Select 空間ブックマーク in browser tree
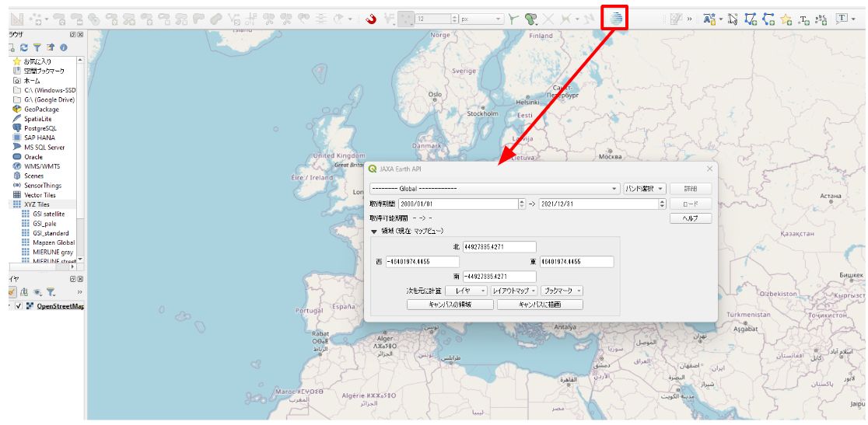Screen dimensions: 868x425 pos(44,71)
